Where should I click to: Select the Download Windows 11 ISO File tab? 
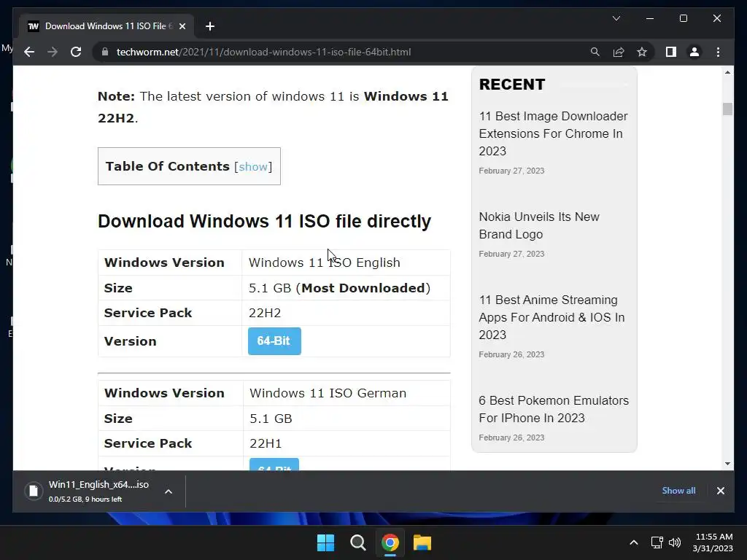pos(106,26)
